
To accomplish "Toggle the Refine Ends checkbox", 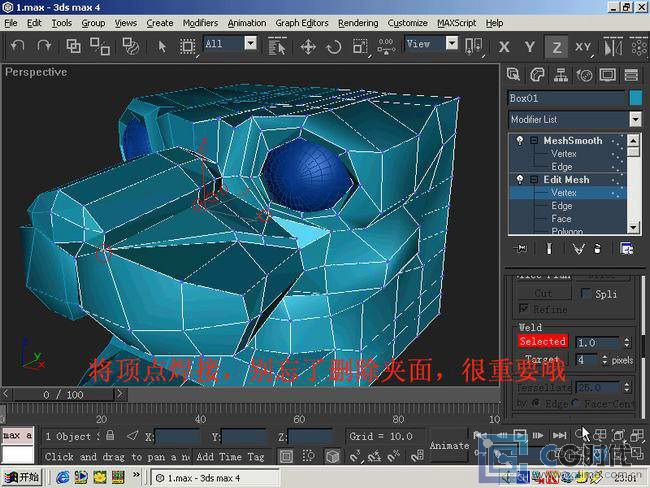I will [x=524, y=308].
